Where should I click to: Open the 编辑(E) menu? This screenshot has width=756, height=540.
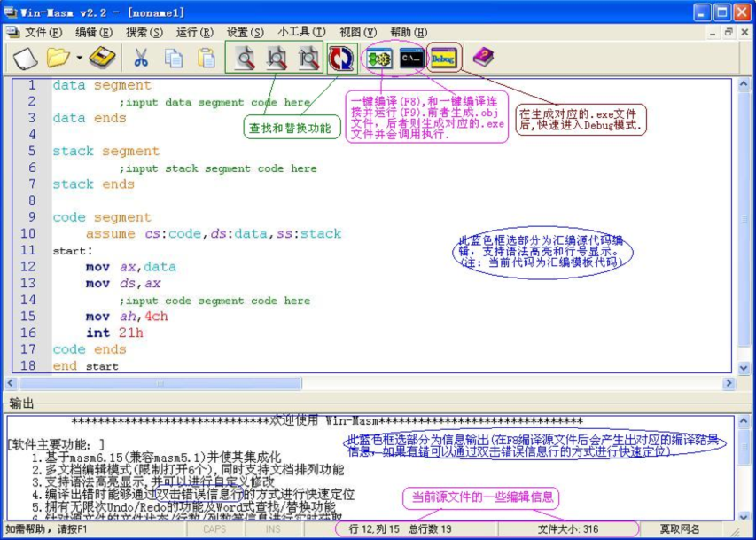click(x=94, y=32)
